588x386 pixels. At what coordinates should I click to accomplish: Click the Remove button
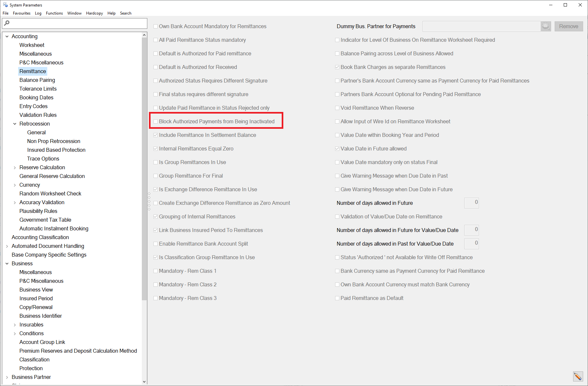pos(569,26)
